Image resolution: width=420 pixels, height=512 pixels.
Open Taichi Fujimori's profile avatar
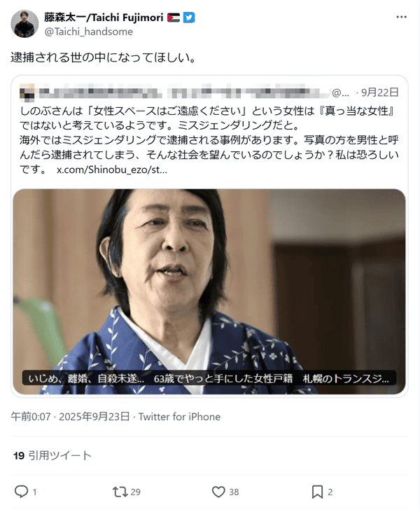[24, 24]
